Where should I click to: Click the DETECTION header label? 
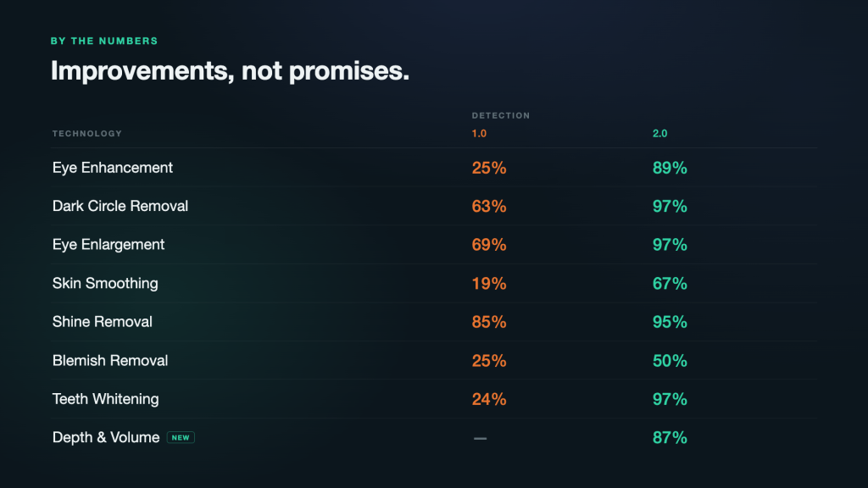(501, 115)
